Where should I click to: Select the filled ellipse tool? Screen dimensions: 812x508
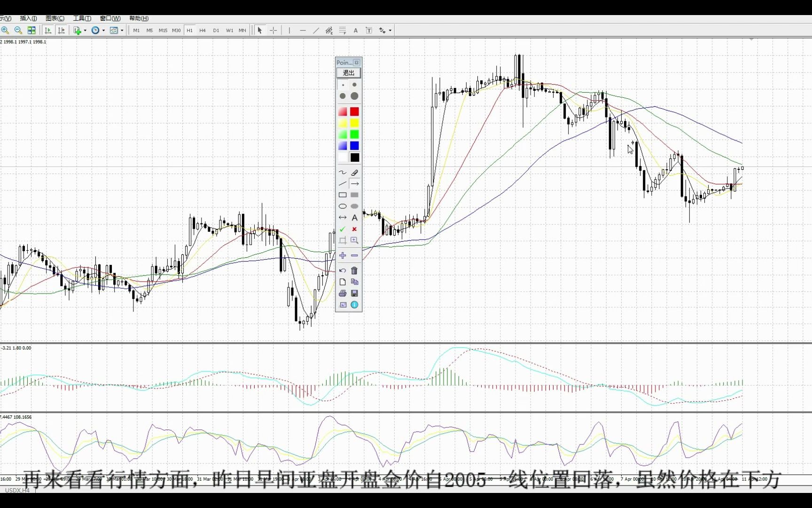tap(354, 206)
